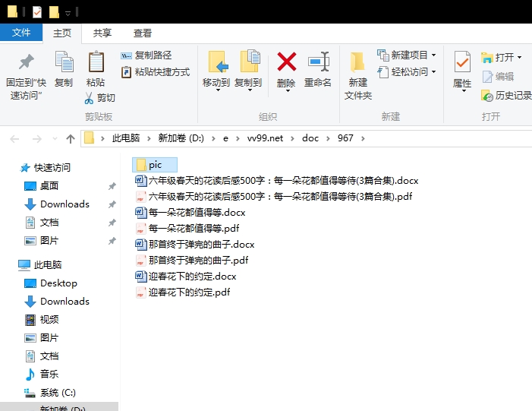Screen dimensions: 532x411
Task: Select 此电脑 in navigation pane
Action: pyautogui.click(x=39, y=265)
